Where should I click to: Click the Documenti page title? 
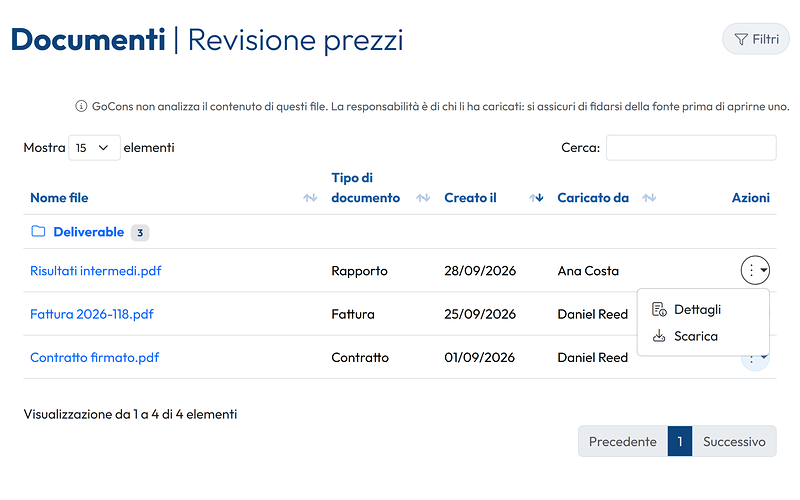[88, 40]
